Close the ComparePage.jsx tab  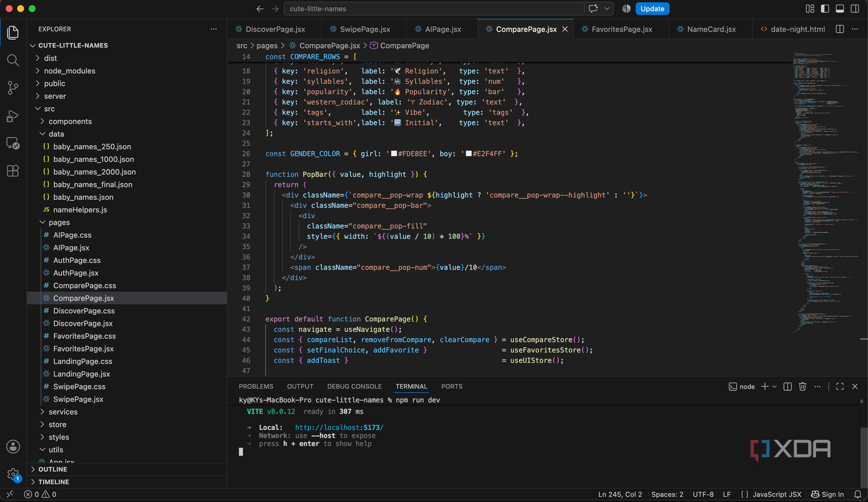click(x=565, y=29)
